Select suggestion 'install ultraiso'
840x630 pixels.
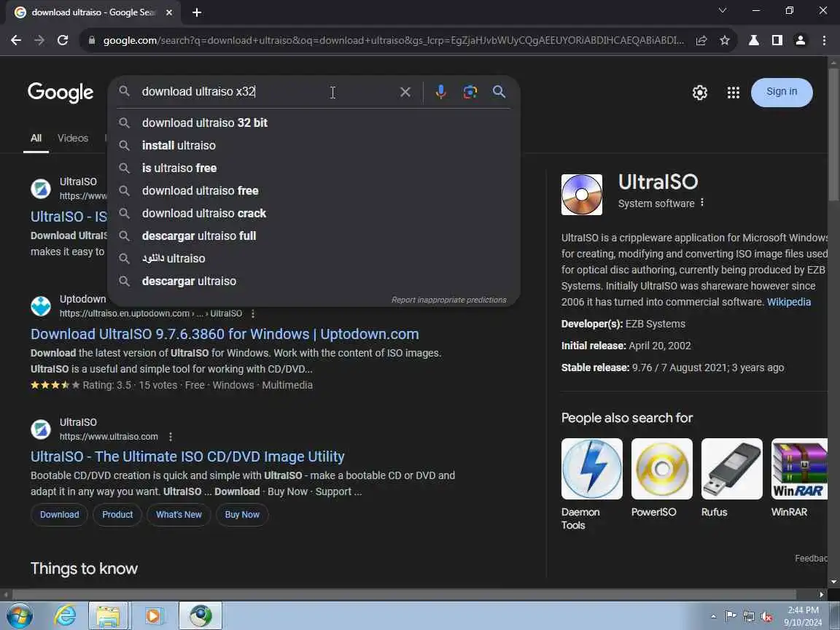(x=314, y=145)
